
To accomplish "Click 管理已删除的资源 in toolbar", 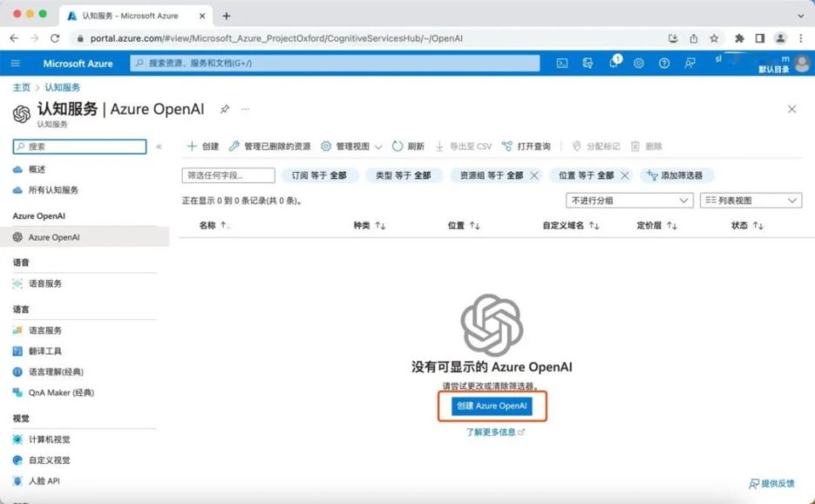I will (x=270, y=146).
